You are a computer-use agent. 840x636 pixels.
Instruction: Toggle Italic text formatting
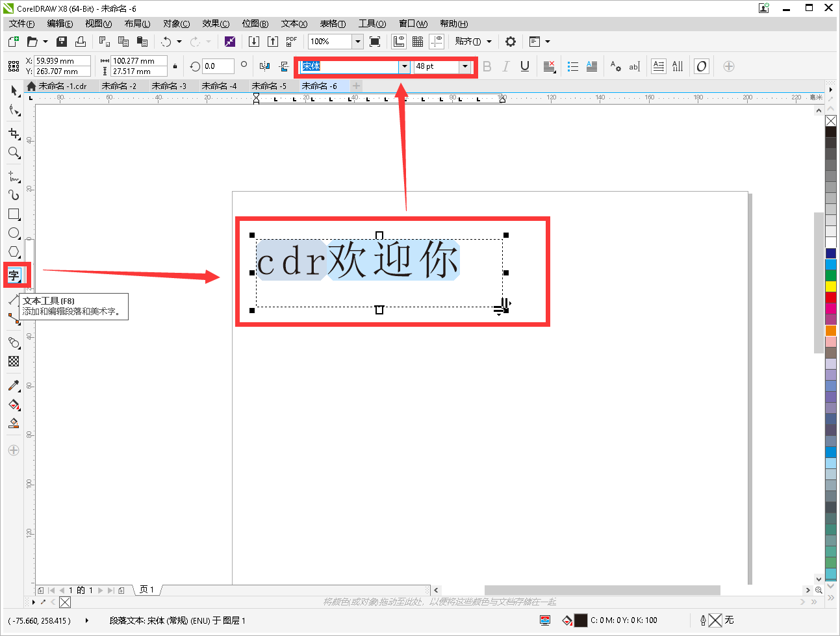click(x=505, y=66)
